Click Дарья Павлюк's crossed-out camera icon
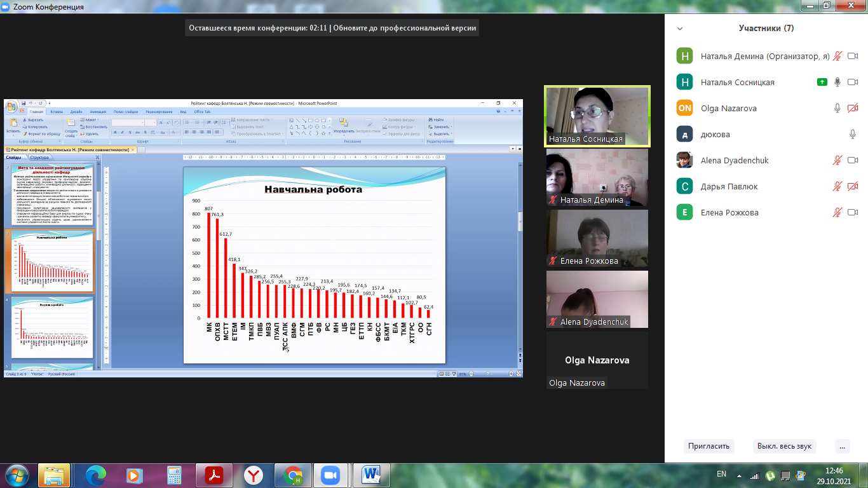Image resolution: width=868 pixels, height=488 pixels. pos(853,186)
